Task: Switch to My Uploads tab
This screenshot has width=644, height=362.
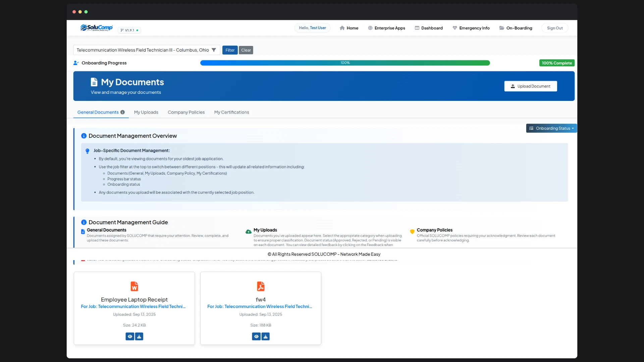Action: pos(146,112)
